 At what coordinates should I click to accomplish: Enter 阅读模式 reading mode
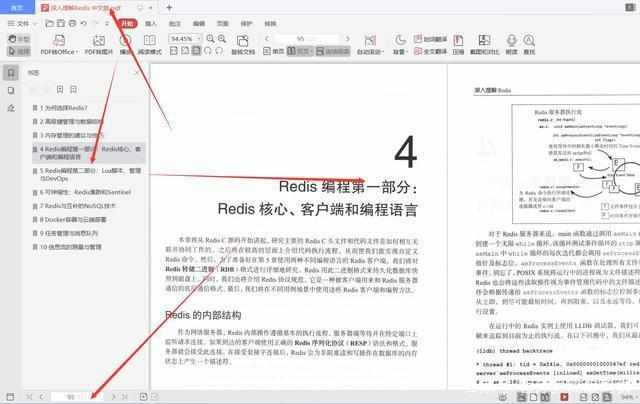pos(149,44)
